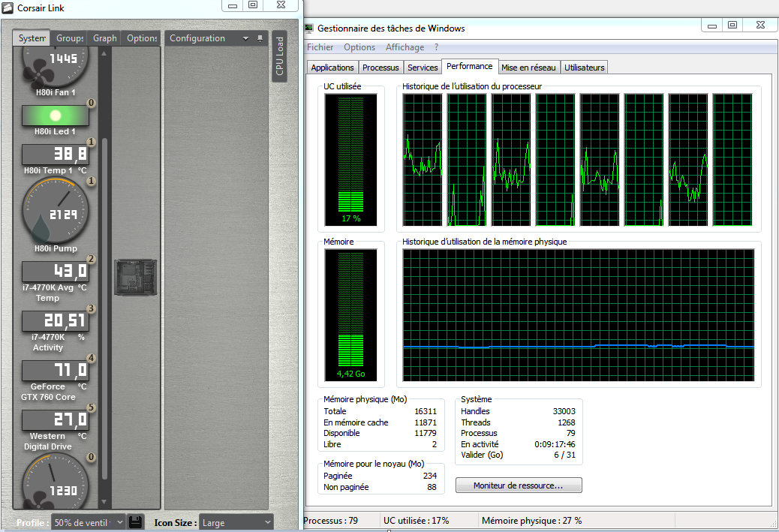Click status bar UC utilisée : 17%
This screenshot has height=532, width=779.
(x=416, y=521)
